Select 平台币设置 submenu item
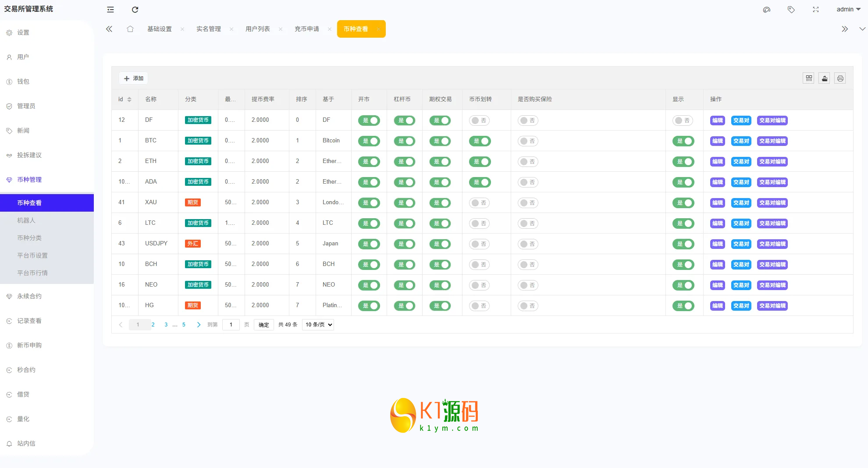The width and height of the screenshot is (868, 468). coord(47,255)
